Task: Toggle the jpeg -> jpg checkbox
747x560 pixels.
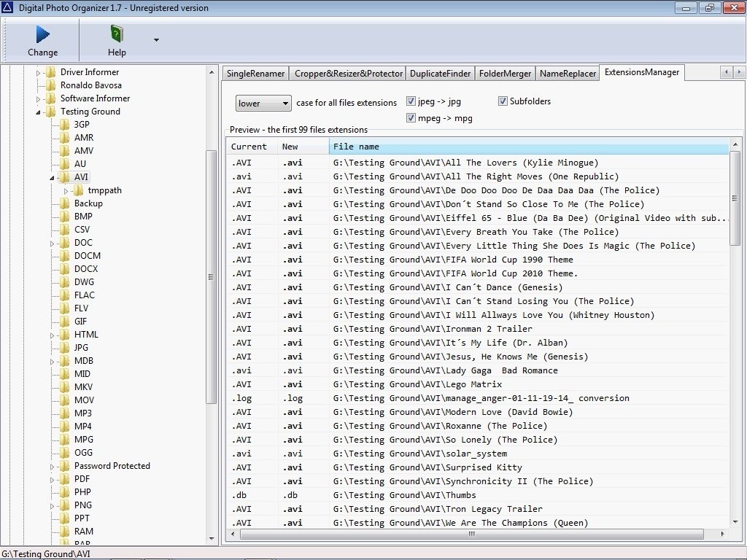Action: point(411,101)
